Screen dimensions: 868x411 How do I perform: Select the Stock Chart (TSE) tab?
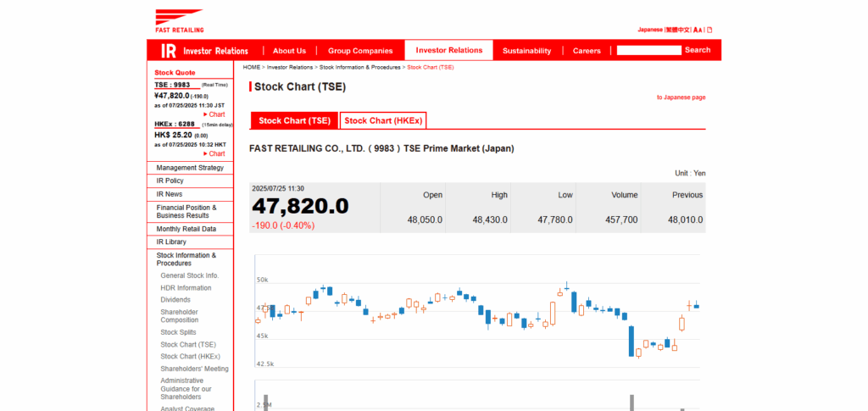click(294, 120)
